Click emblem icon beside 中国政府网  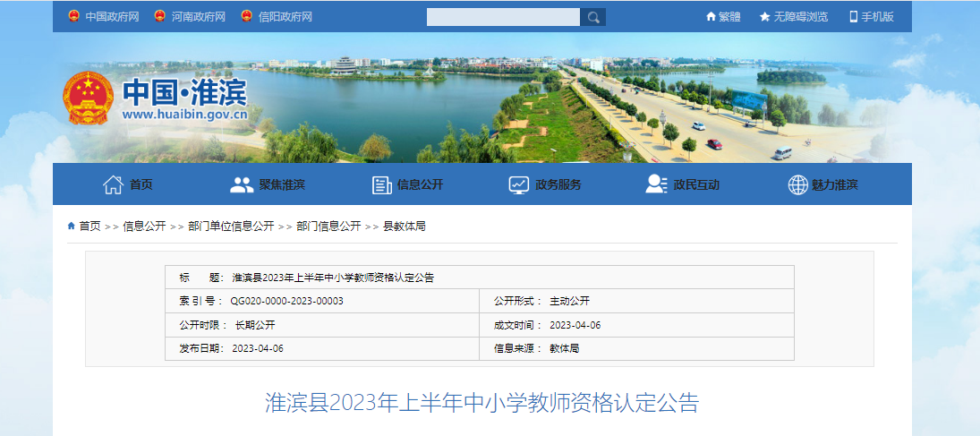tap(73, 16)
